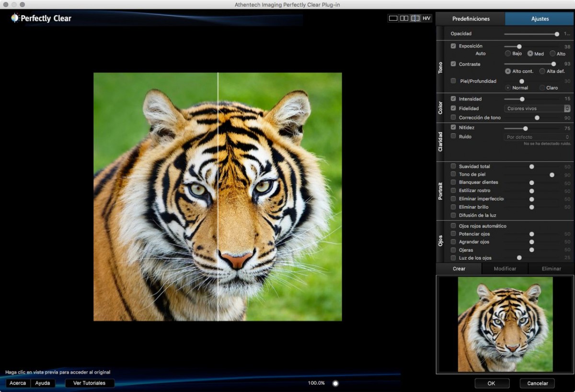Select split-view comparison icon
Screen dimensions: 575x392
pos(415,18)
